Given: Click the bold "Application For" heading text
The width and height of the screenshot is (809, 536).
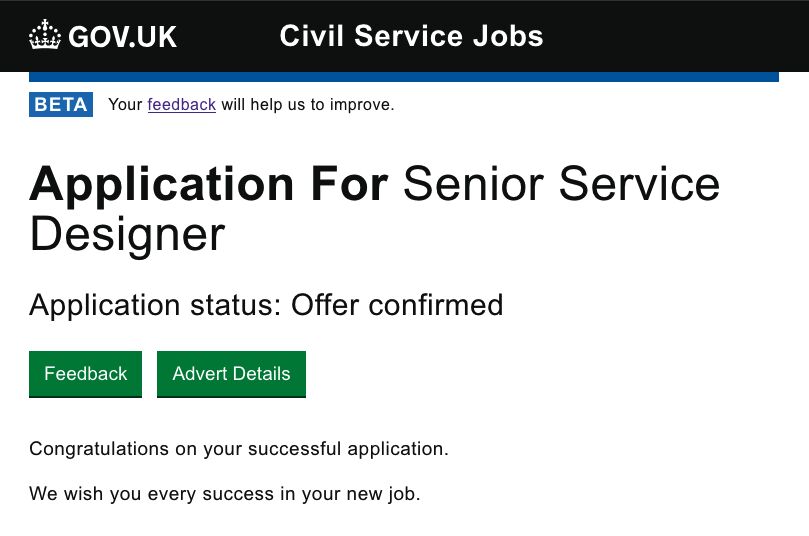Looking at the screenshot, I should 208,184.
